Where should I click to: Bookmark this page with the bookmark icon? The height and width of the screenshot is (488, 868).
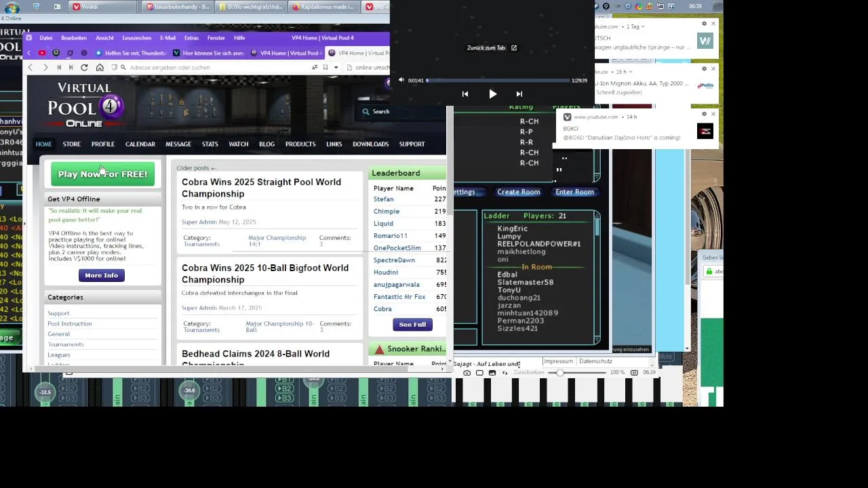325,68
